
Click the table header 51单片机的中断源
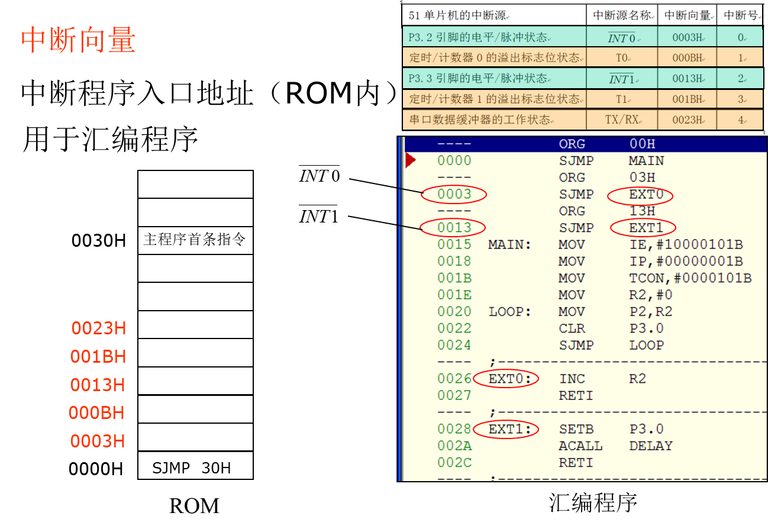pyautogui.click(x=494, y=15)
